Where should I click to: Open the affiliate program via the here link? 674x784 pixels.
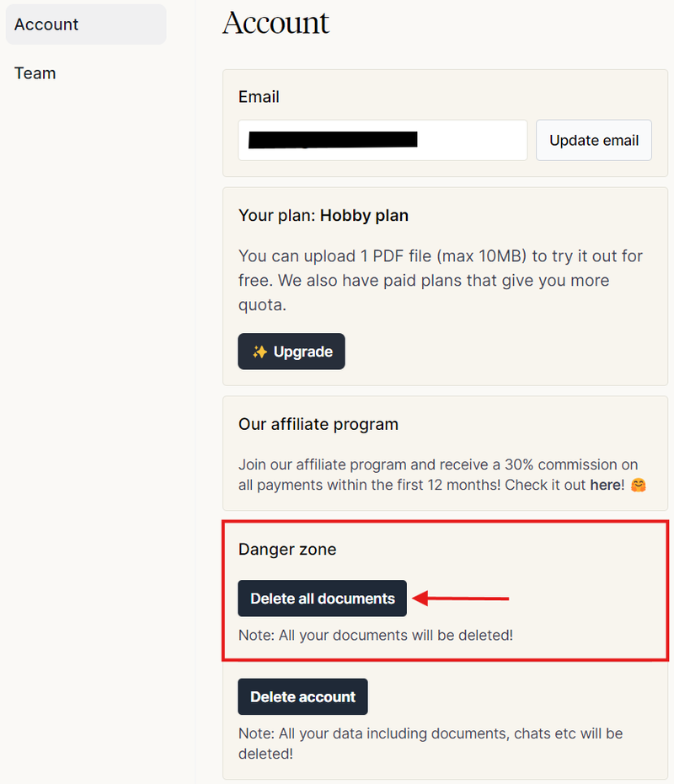607,485
